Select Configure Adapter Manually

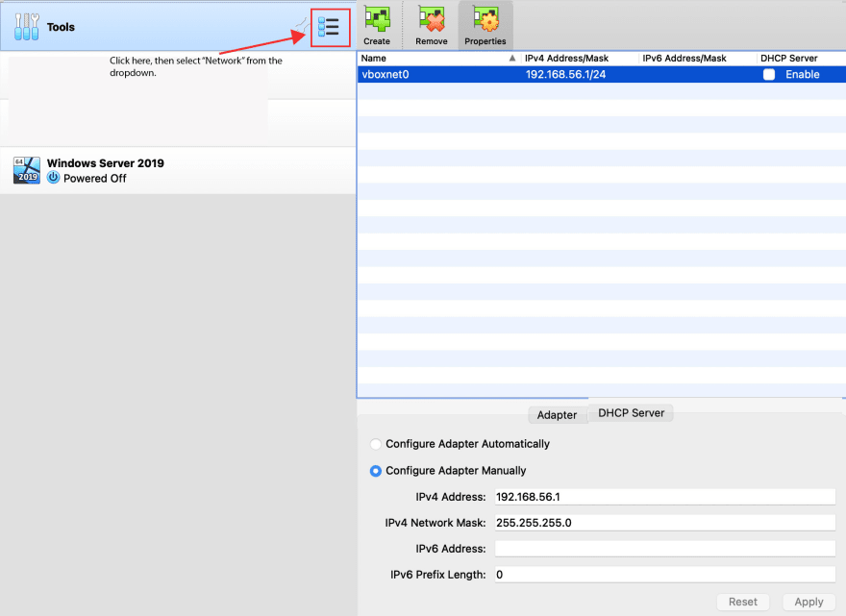point(376,471)
